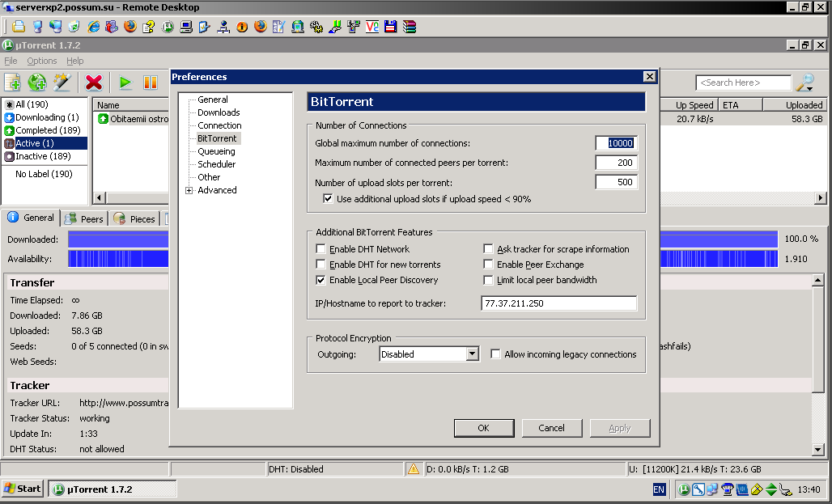Click the red X Remove torrent icon
Viewport: 832px width, 504px height.
(x=94, y=83)
